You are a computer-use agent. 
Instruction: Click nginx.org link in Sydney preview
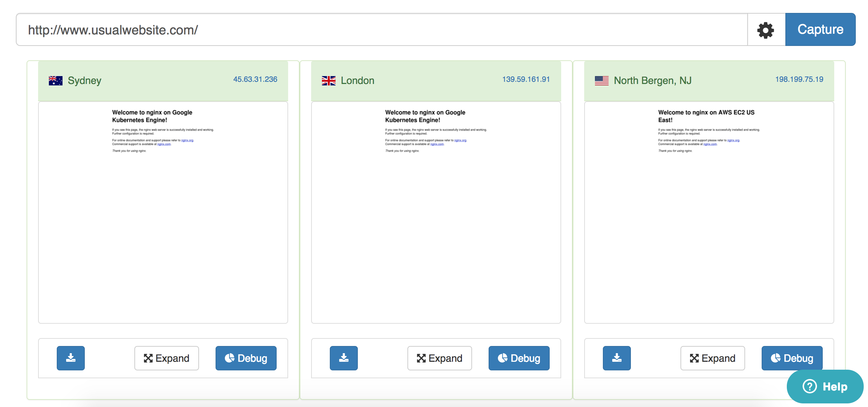coord(187,140)
